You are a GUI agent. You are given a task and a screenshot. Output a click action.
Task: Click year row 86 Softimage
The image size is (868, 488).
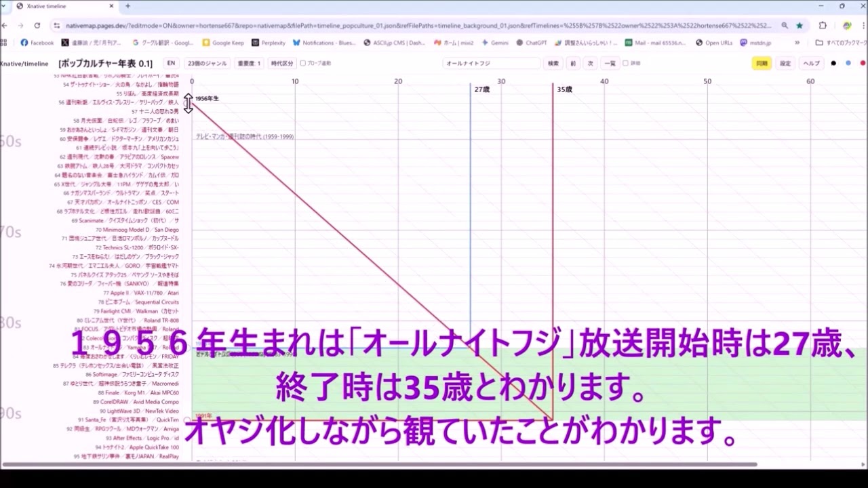[x=132, y=374]
